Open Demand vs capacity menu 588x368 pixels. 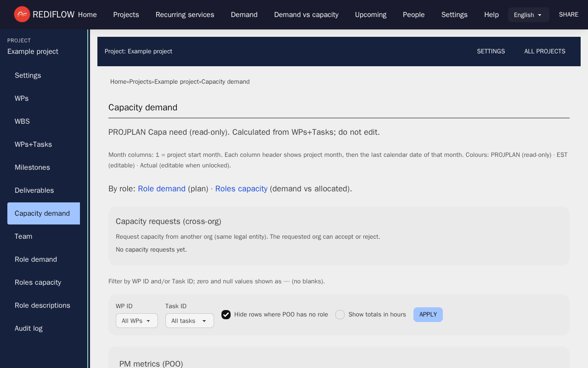click(x=306, y=15)
